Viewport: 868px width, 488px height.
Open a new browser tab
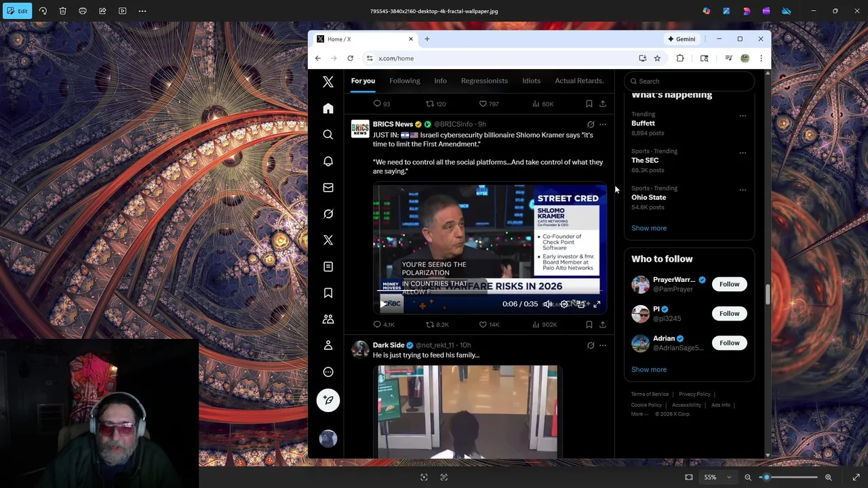(x=427, y=39)
